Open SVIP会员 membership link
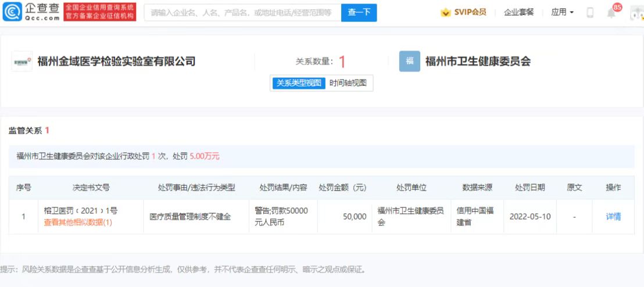Viewport: 644px width, 287px height. [x=470, y=12]
